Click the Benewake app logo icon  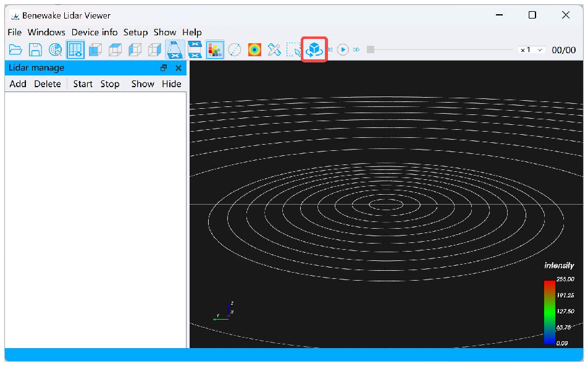15,16
